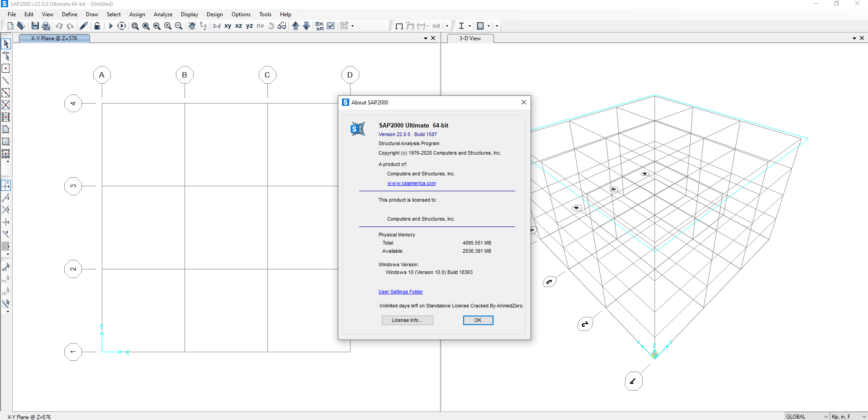The height and width of the screenshot is (420, 868).
Task: Click grid bubble A in plan view
Action: [x=102, y=75]
